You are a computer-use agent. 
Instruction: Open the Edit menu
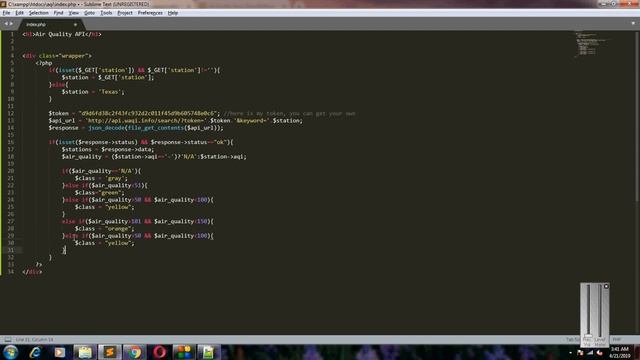pos(19,13)
